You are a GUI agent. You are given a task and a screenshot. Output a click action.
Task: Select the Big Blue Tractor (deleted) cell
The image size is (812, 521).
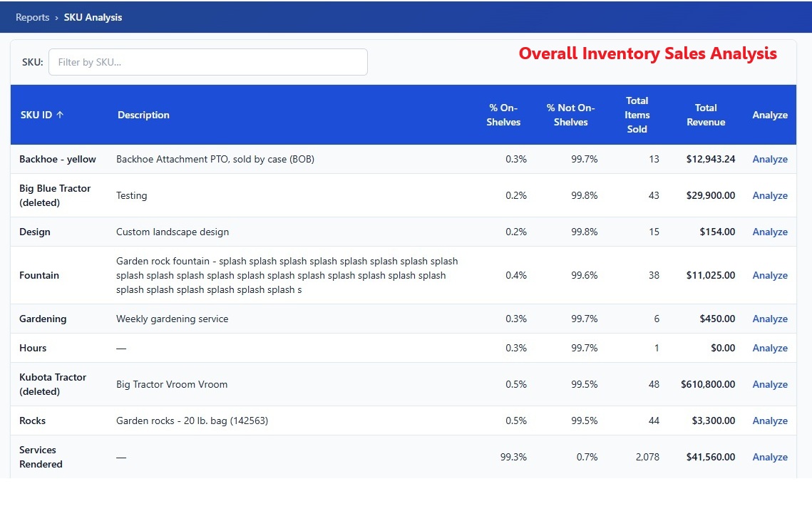point(55,195)
